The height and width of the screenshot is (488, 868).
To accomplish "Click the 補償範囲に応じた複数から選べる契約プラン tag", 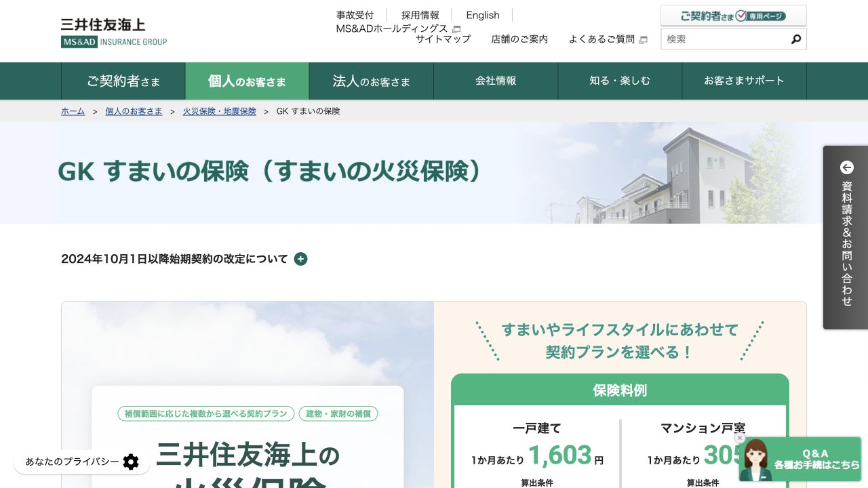I will (x=206, y=413).
